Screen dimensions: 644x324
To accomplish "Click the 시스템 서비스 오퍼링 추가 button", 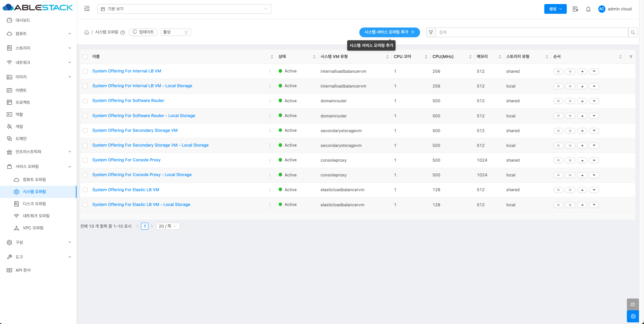I will click(389, 32).
